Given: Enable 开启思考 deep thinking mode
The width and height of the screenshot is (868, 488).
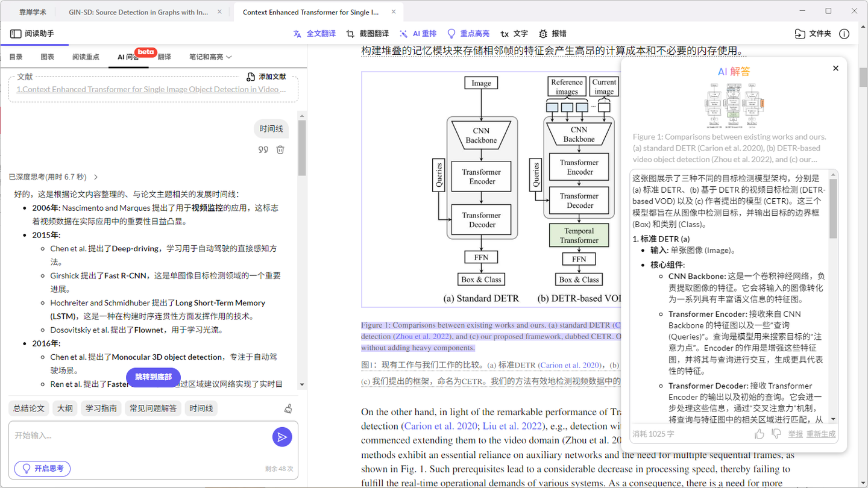Looking at the screenshot, I should [41, 468].
